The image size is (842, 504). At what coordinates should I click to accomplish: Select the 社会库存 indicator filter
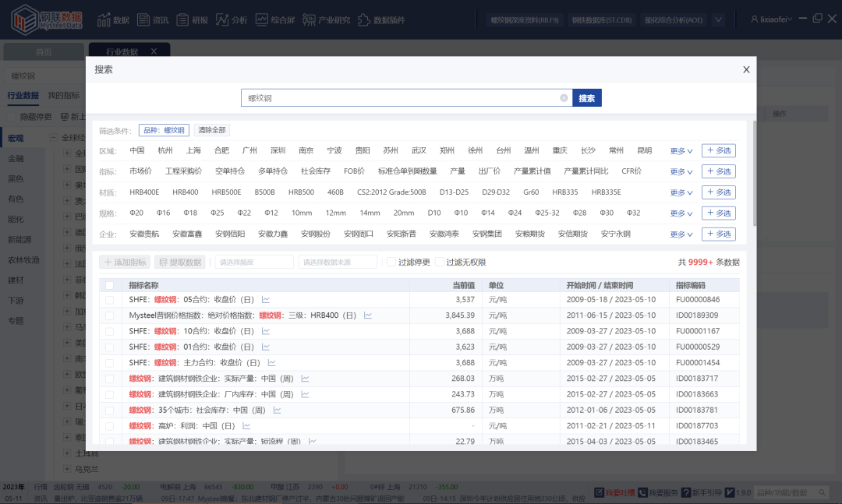316,171
